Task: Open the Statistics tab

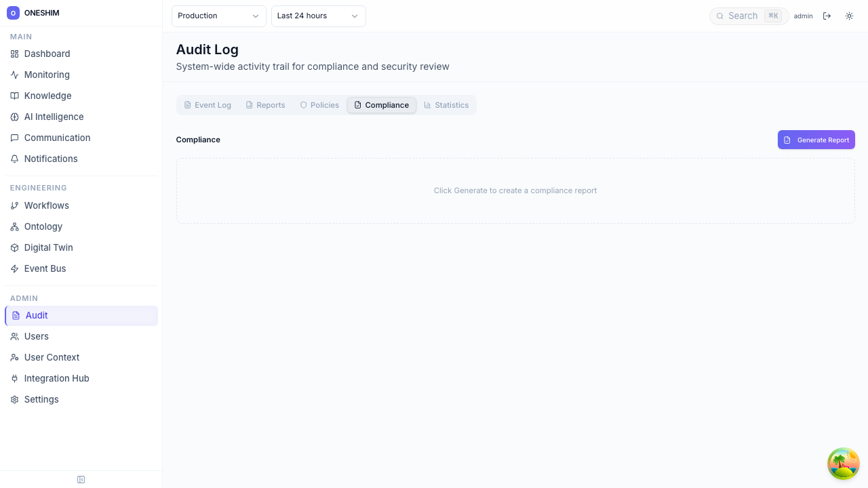Action: pyautogui.click(x=446, y=105)
